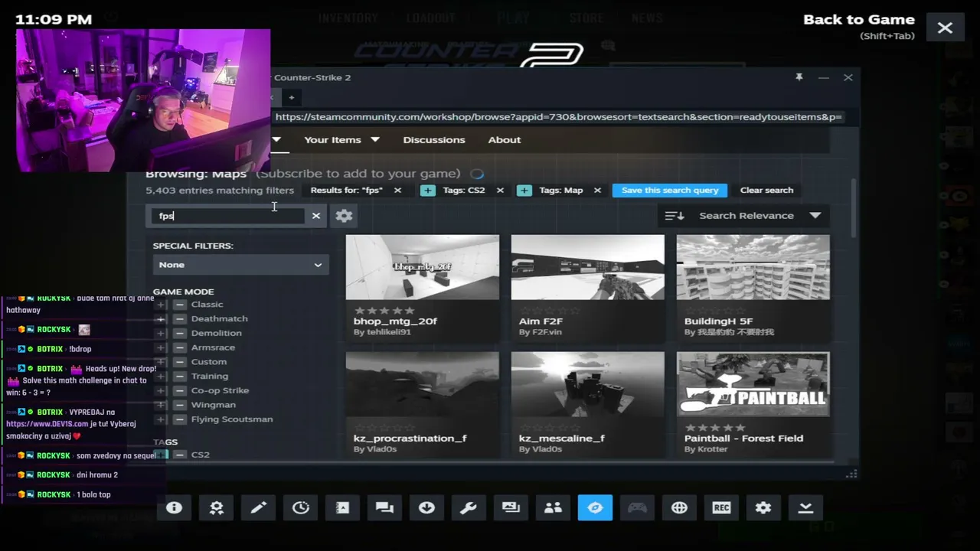
Task: Remove the 'Results for: fps' filter chip
Action: point(397,191)
